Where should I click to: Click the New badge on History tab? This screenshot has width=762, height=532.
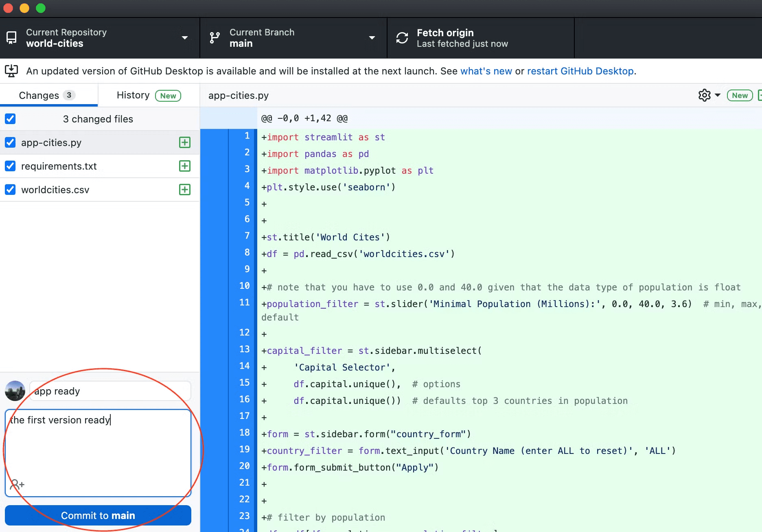click(168, 96)
